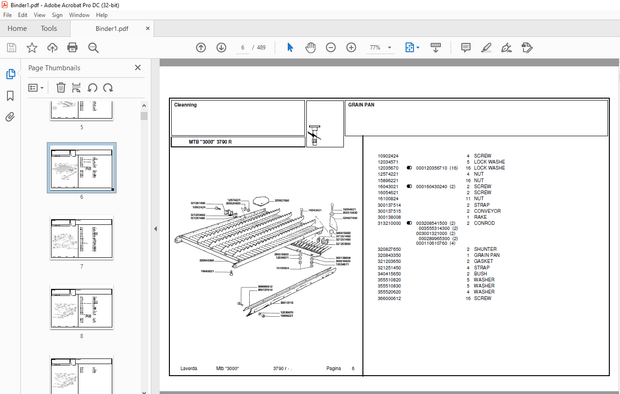The image size is (620, 394).
Task: Click the thumbnails panel scrollbar handle
Action: (144, 116)
